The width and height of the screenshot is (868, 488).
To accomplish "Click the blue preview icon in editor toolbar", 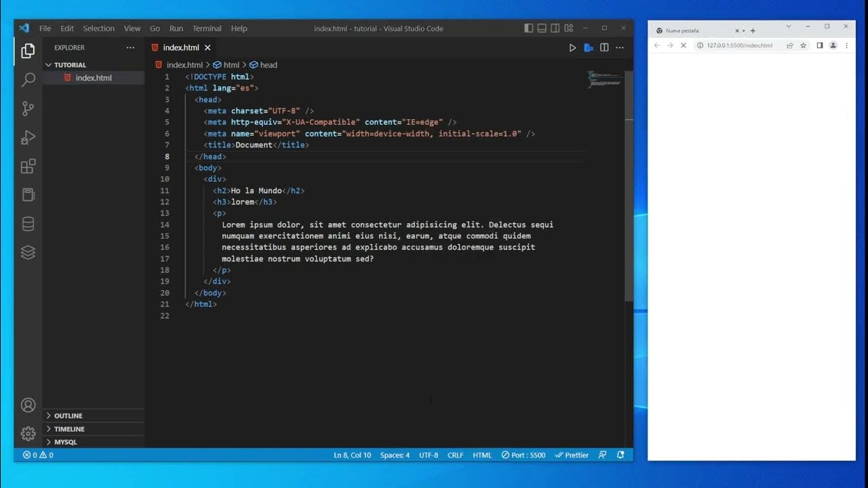I will click(x=589, y=47).
